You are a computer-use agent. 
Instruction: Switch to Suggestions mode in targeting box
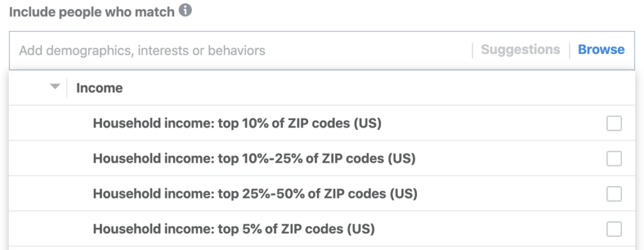tap(520, 50)
